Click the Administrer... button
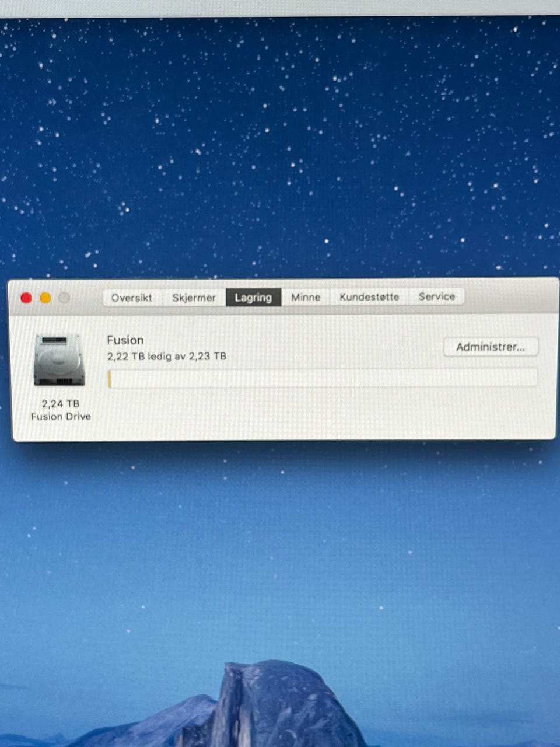 [491, 347]
